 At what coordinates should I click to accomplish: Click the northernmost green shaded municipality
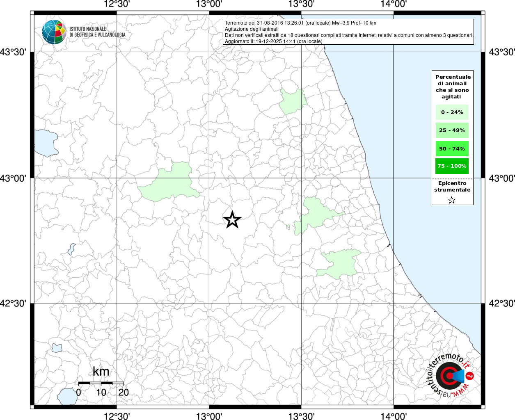coord(292,101)
